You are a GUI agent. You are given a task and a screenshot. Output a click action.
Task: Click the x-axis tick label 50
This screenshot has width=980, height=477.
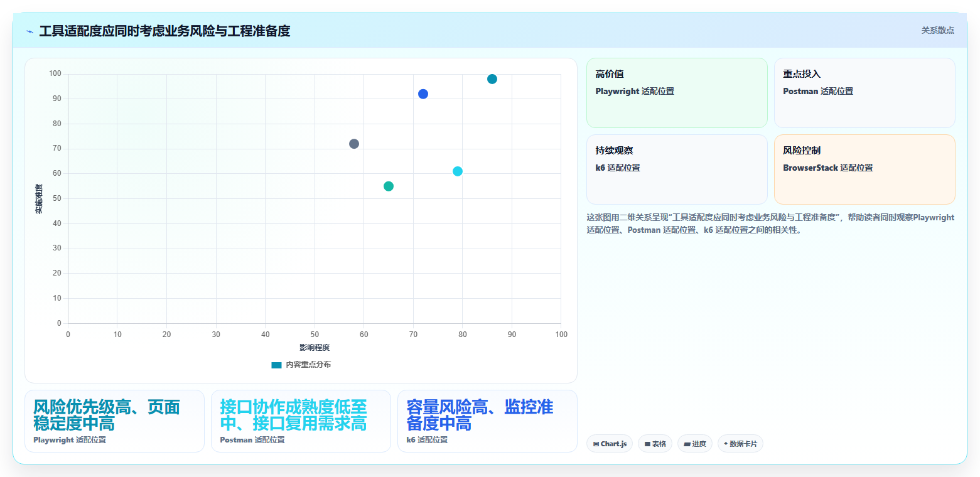(315, 335)
